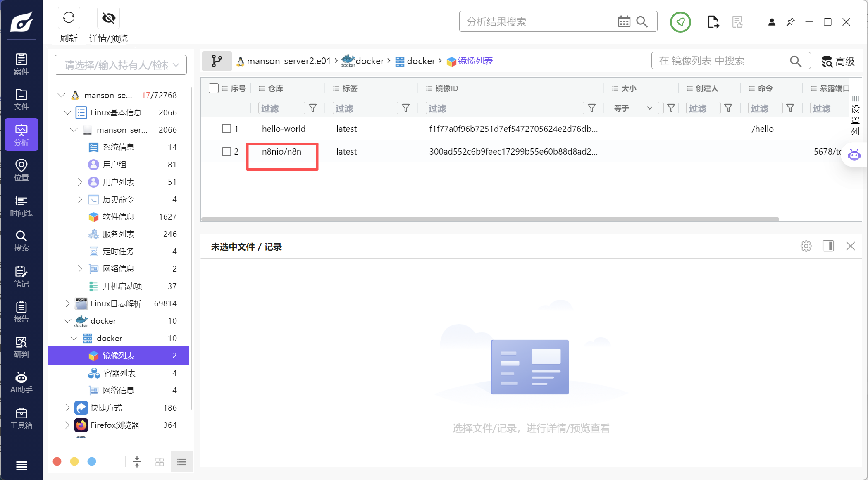Screen dimensions: 868x480
Task: Click the 镜像列表 breadcrumb link
Action: pos(475,61)
